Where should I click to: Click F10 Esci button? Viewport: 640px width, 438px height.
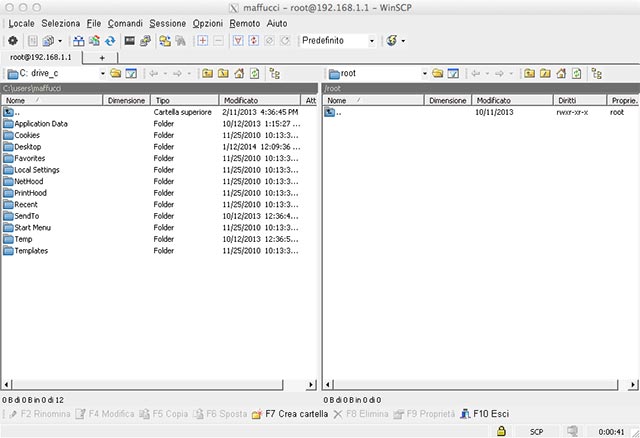pos(486,413)
